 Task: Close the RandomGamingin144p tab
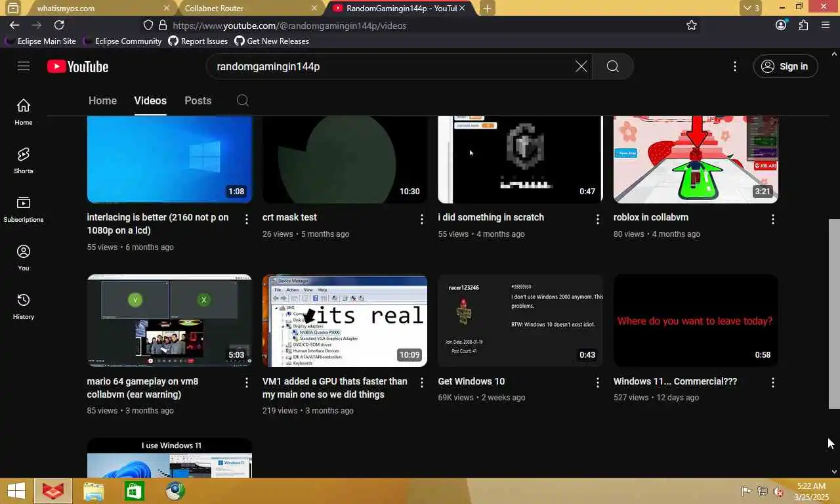463,8
